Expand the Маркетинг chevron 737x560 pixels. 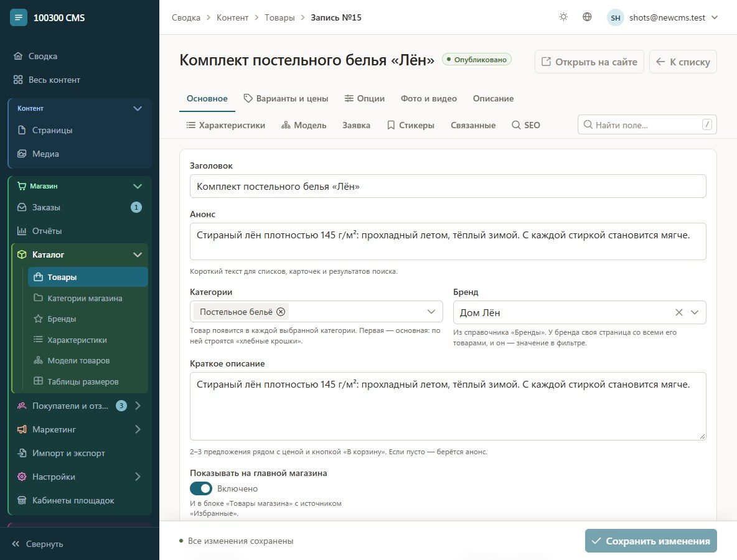point(138,429)
